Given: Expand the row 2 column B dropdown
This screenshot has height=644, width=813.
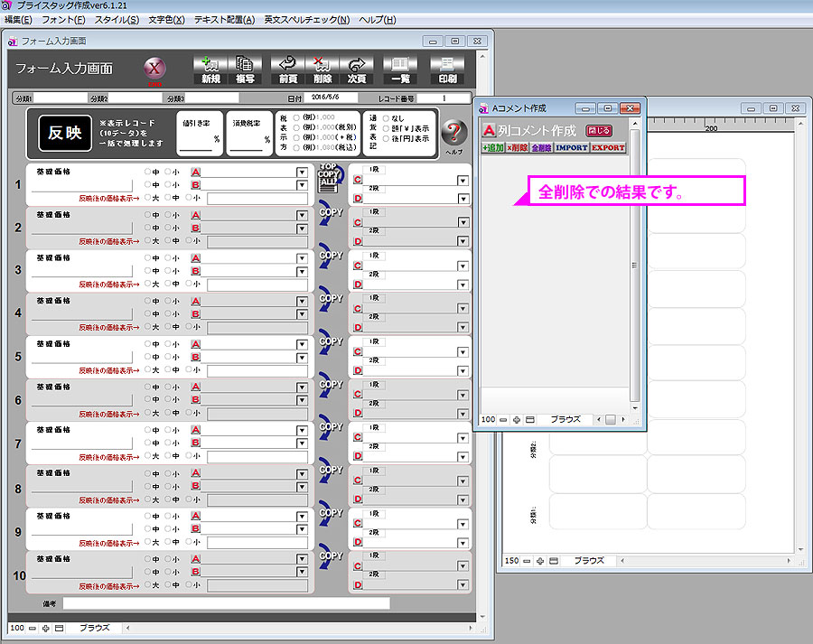Looking at the screenshot, I should pos(302,229).
